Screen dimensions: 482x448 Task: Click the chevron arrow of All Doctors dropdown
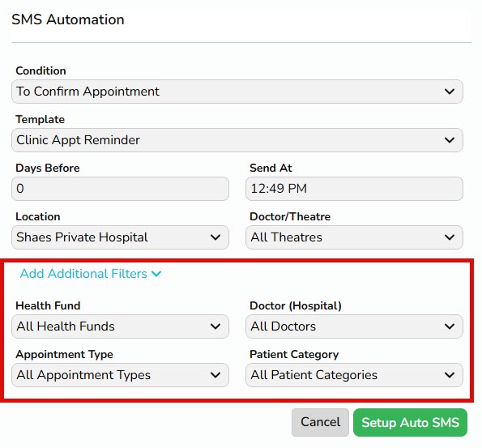[450, 326]
